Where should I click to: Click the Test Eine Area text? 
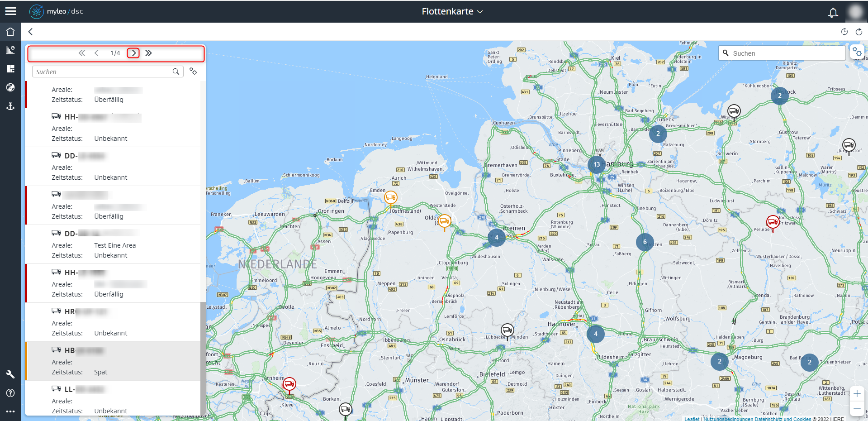[115, 245]
